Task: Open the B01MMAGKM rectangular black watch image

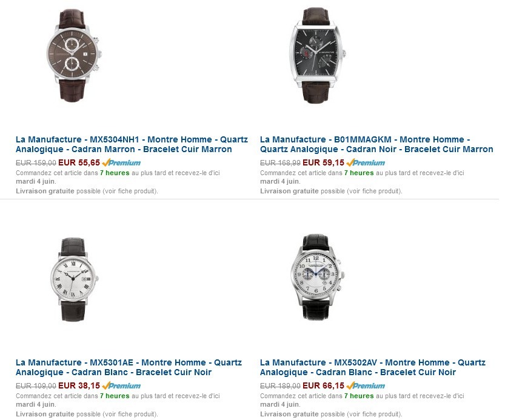Action: point(318,55)
